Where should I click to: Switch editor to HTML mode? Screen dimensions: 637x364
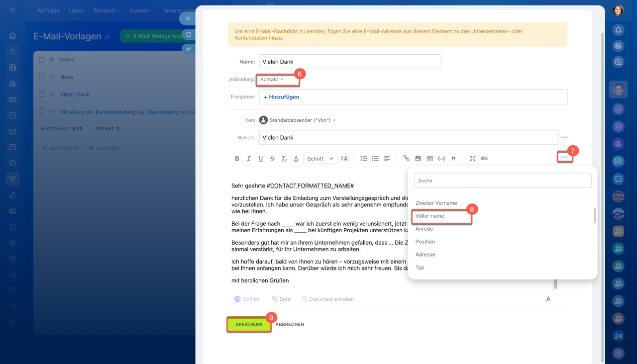tap(485, 159)
